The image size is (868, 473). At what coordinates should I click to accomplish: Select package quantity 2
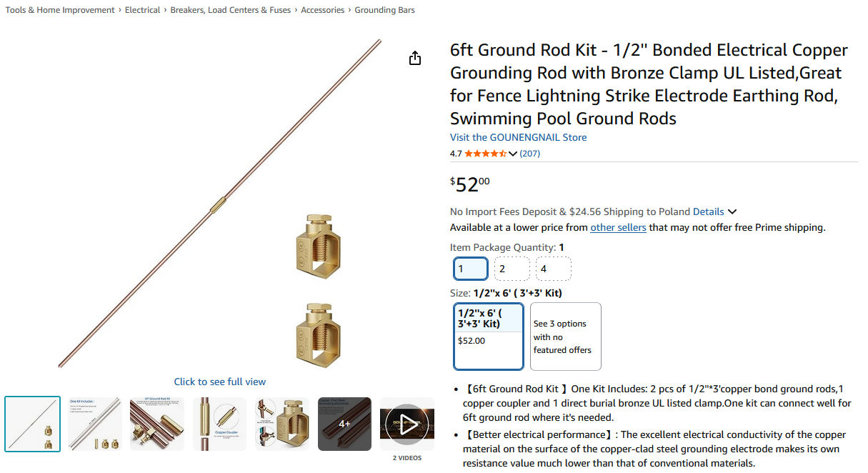[x=512, y=269]
